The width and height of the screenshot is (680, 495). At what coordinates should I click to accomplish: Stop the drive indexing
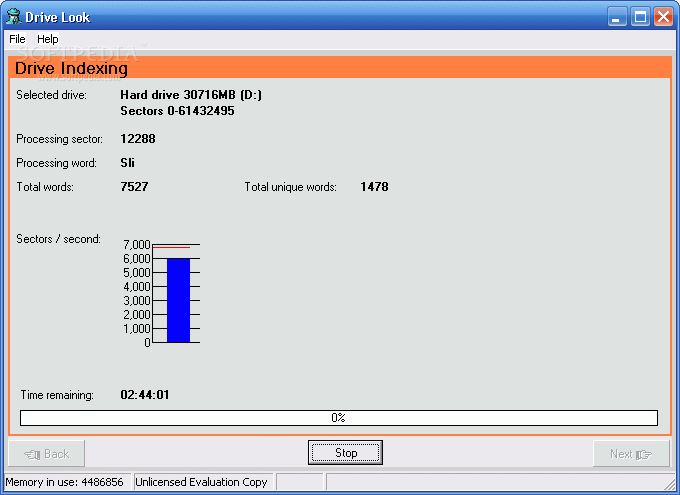coord(345,452)
